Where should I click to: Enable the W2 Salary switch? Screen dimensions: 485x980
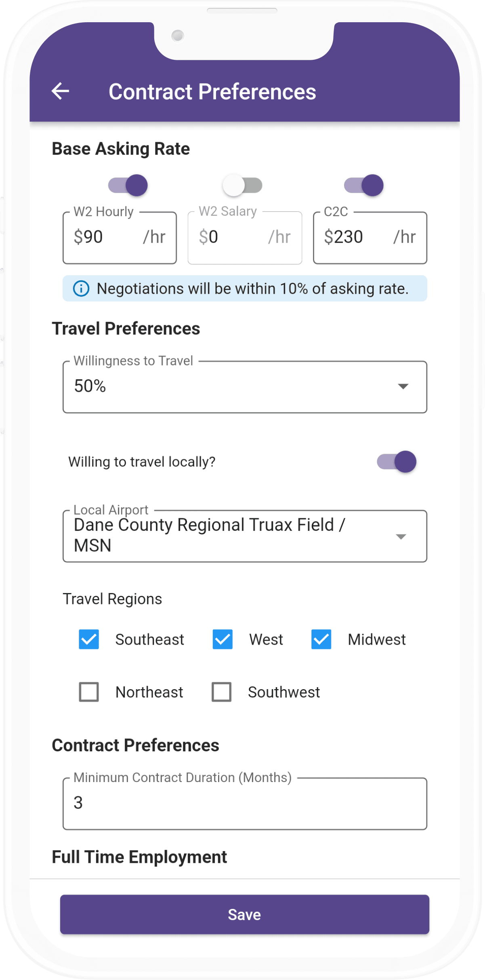243,185
